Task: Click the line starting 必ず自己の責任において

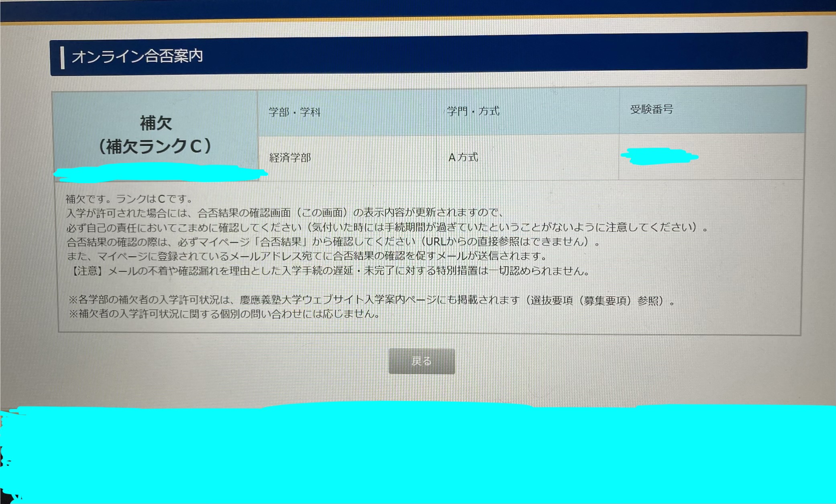Action: click(x=387, y=227)
